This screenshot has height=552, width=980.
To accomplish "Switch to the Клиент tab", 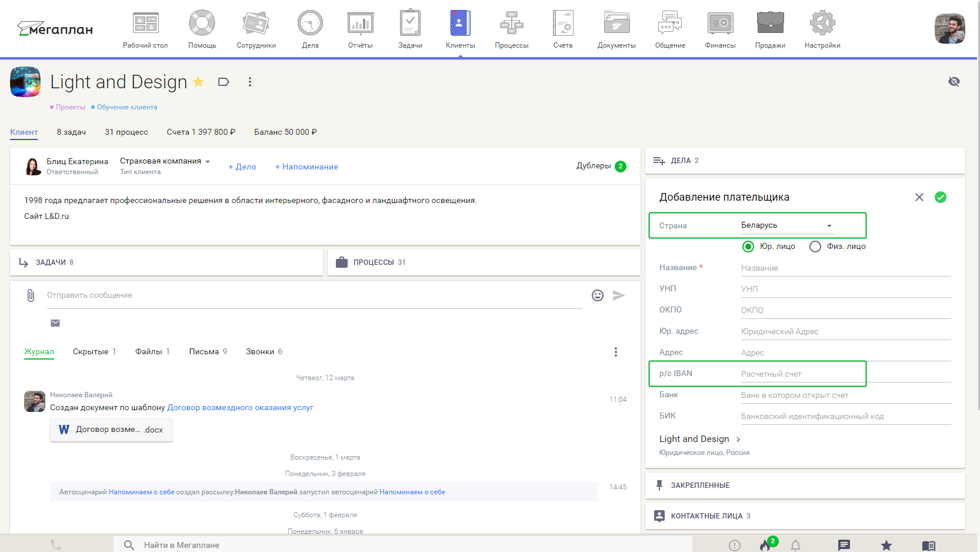I will coord(24,132).
